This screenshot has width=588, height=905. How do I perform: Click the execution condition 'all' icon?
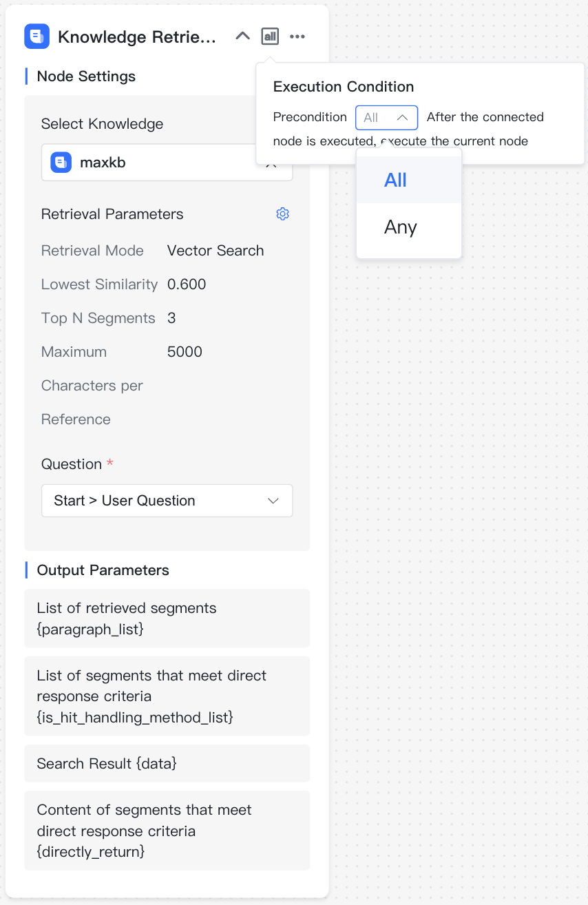[x=270, y=37]
